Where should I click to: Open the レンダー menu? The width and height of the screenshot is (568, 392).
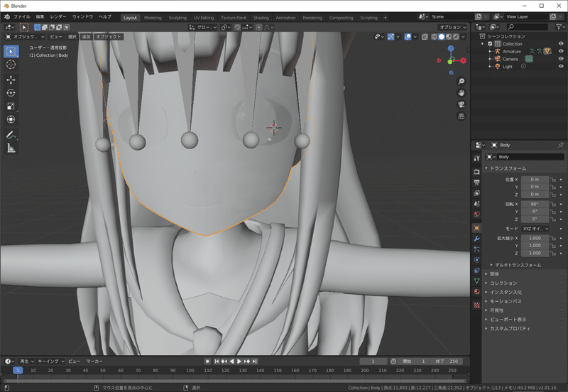tap(58, 16)
